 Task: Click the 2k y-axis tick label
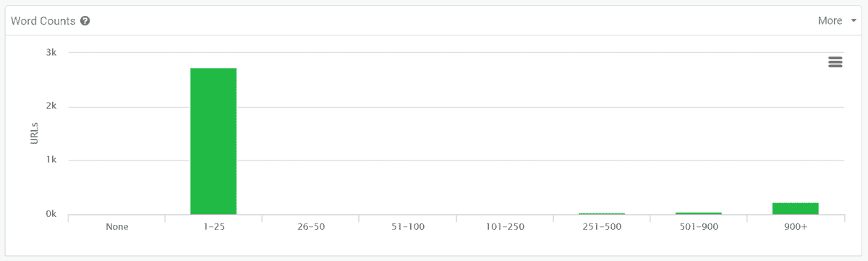tap(51, 107)
